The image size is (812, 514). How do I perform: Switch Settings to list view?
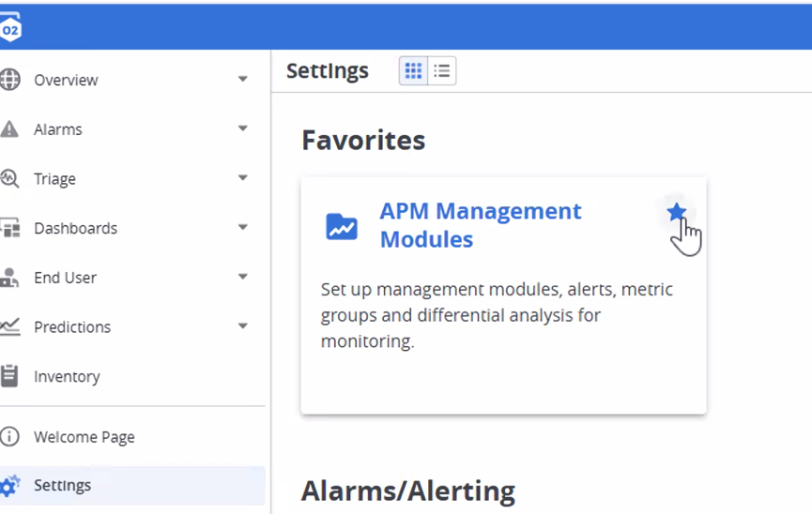tap(442, 70)
